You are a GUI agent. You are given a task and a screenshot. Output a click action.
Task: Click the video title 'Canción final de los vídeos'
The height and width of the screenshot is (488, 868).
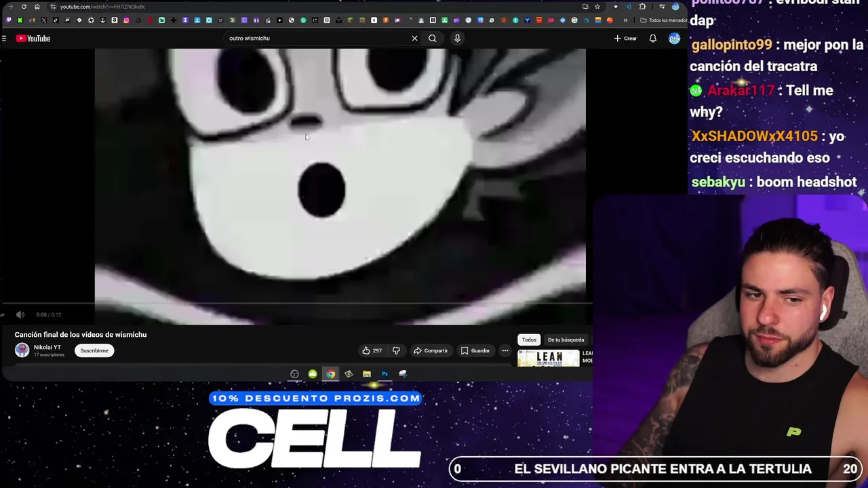point(81,335)
